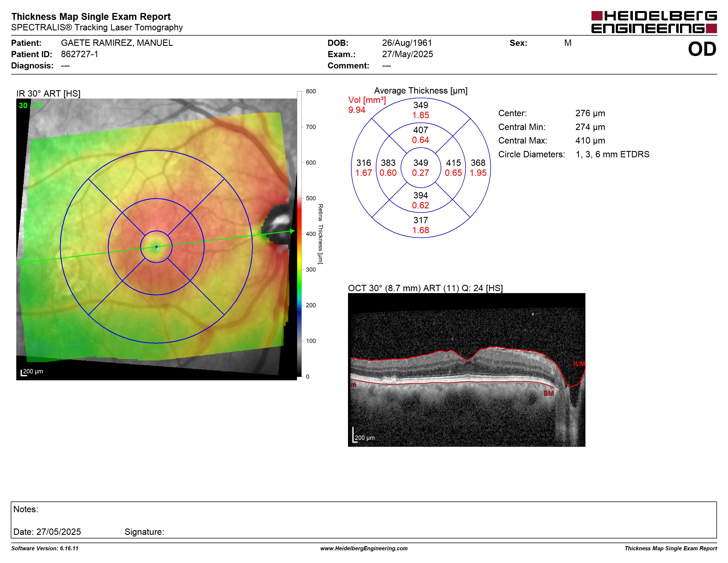The height and width of the screenshot is (563, 728).
Task: Click the outer right sector value 368
Action: click(478, 163)
